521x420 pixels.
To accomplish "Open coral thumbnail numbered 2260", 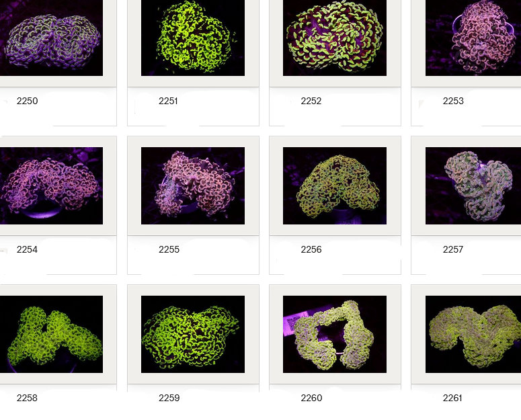I will (335, 334).
